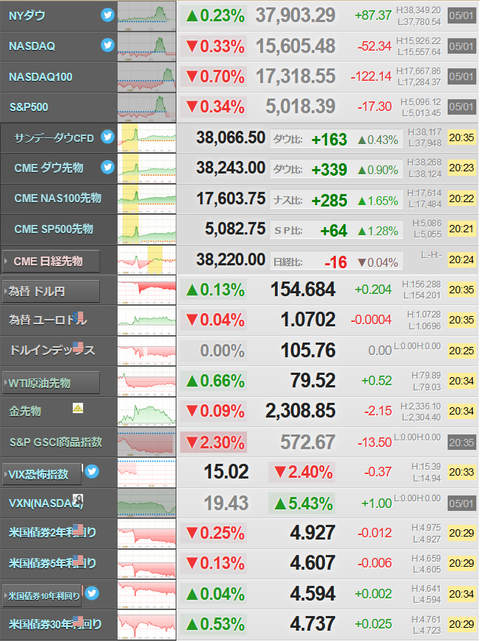Image resolution: width=480 pixels, height=641 pixels.
Task: Click the 05/01 date badge for NYダウ
Action: [462, 16]
